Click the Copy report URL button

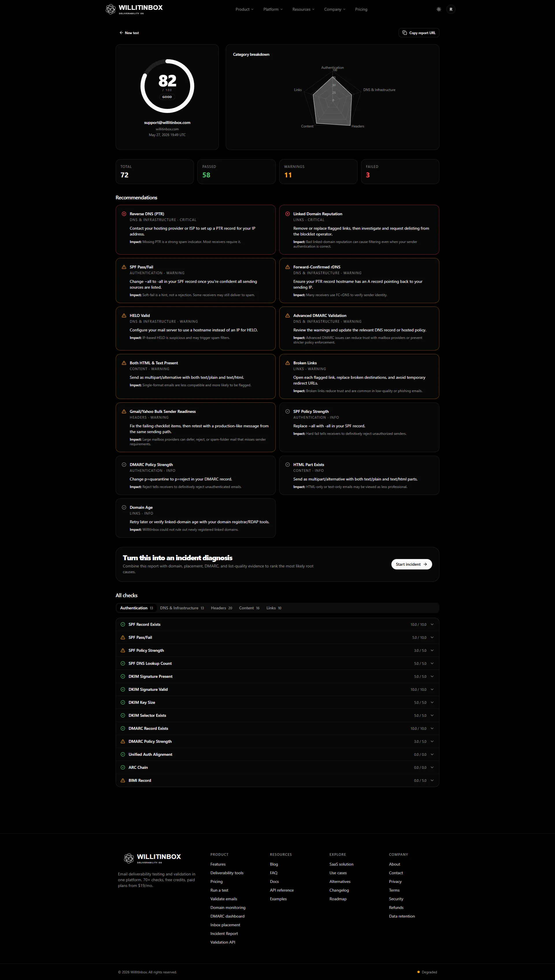click(x=419, y=33)
